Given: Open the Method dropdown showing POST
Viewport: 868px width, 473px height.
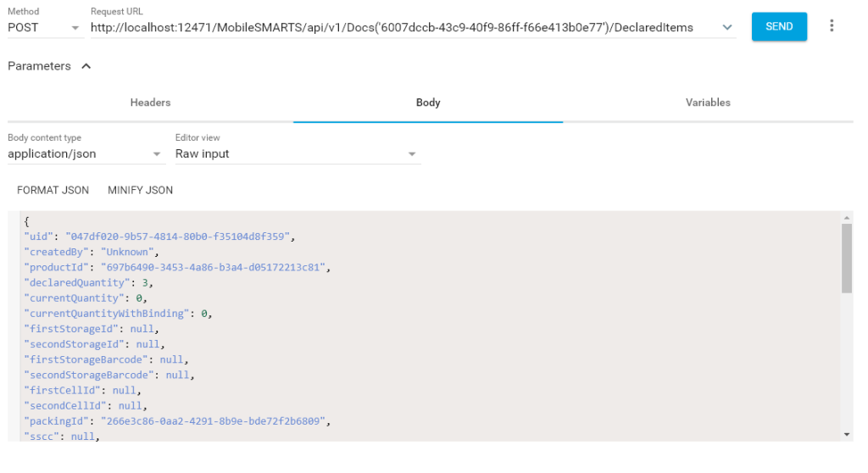Looking at the screenshot, I should (45, 27).
